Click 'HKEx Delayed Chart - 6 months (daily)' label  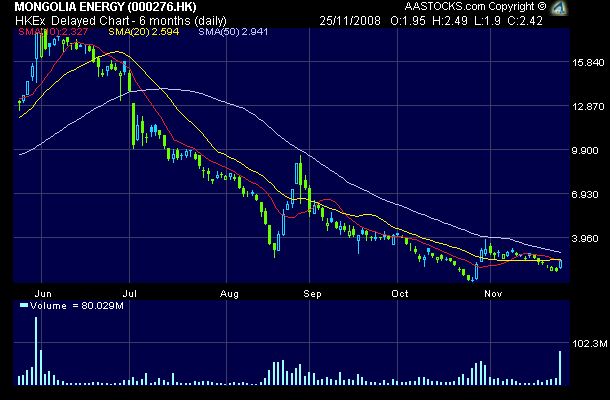tap(121, 21)
